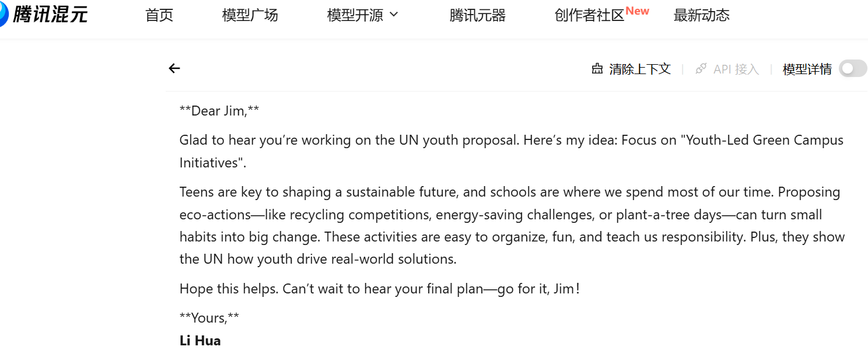
Task: Click the broom icon beside 清除上下文
Action: coord(597,69)
